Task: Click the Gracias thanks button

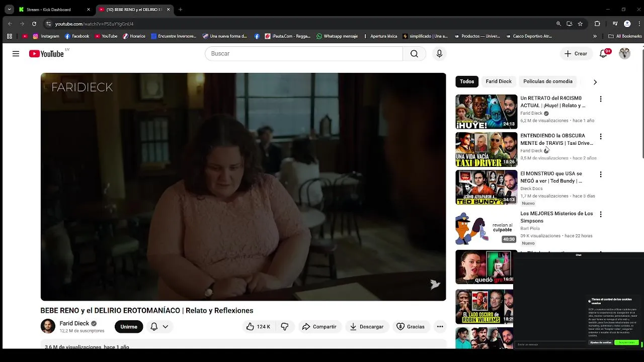Action: (411, 327)
